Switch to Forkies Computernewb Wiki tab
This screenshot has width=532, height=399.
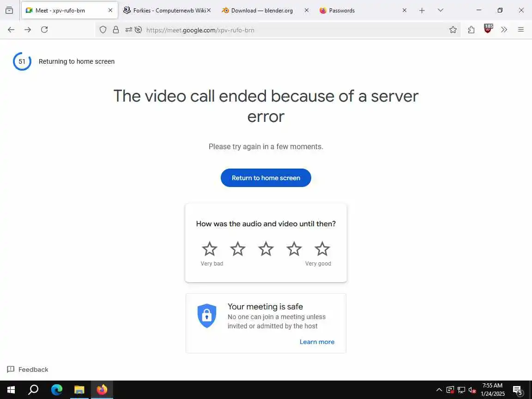(x=167, y=11)
